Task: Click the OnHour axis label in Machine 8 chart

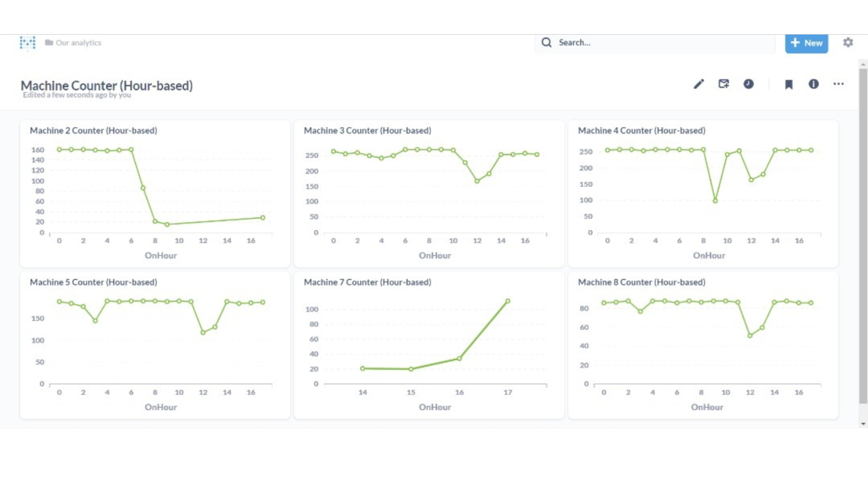Action: pyautogui.click(x=707, y=407)
